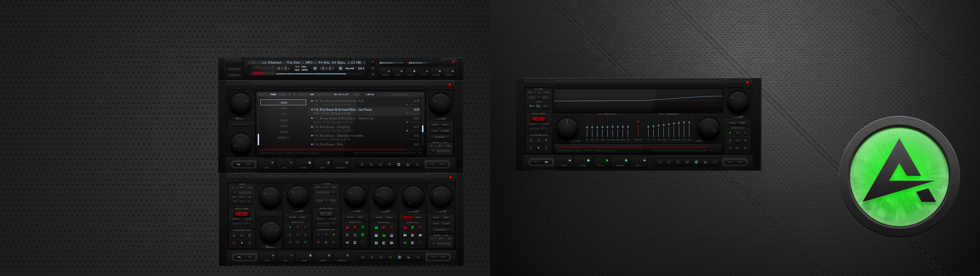Click red seek bar below the playlist tracks
The height and width of the screenshot is (276, 980).
[x=340, y=150]
